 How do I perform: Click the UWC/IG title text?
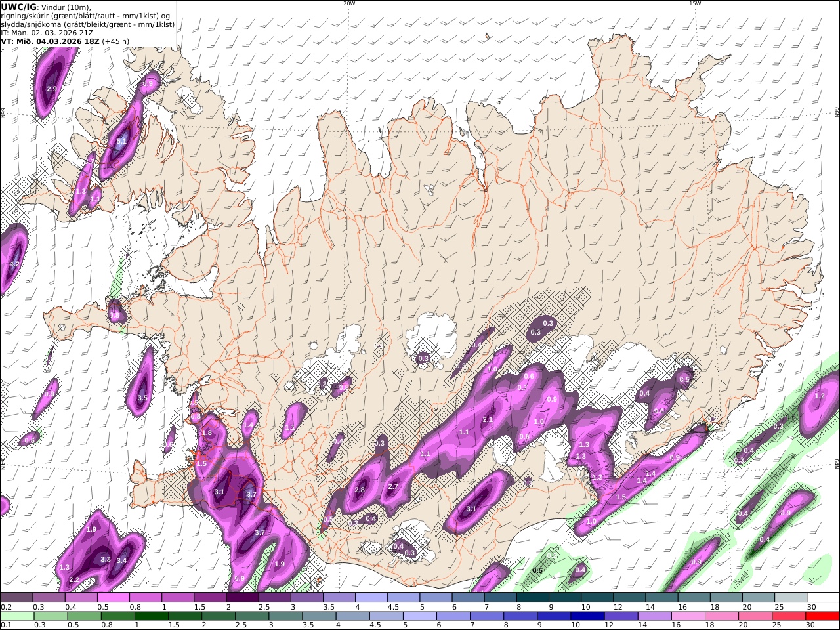[x=18, y=7]
